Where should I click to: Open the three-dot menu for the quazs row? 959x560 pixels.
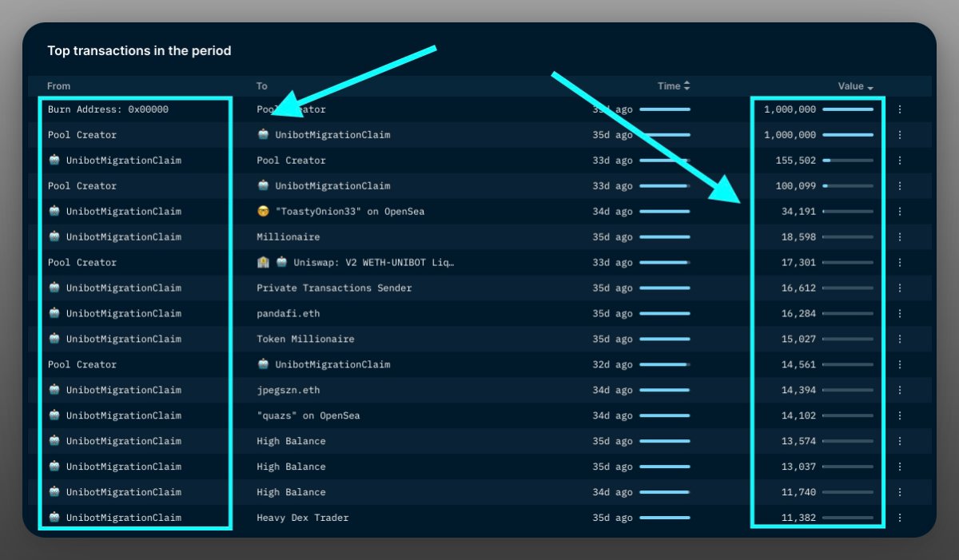(x=900, y=416)
